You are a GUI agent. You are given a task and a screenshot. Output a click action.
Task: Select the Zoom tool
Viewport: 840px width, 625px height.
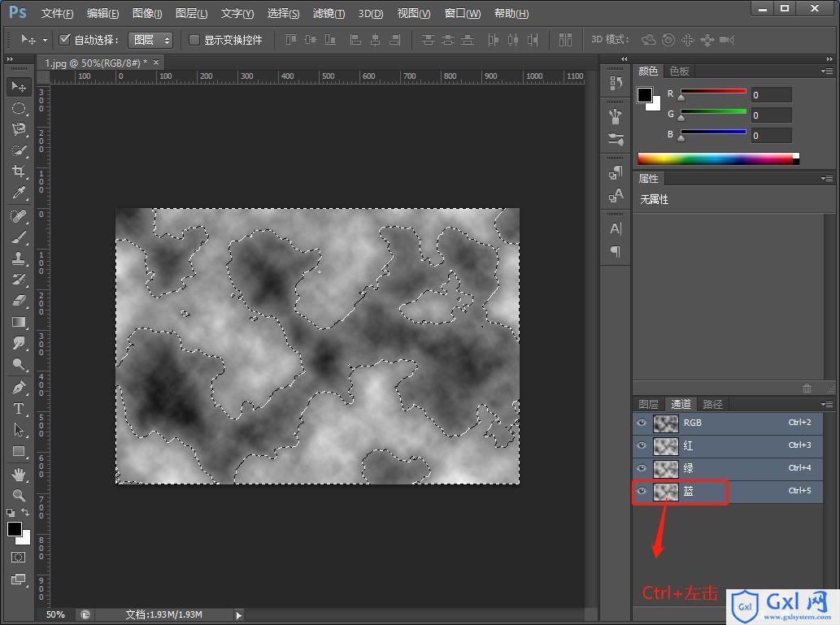(19, 496)
